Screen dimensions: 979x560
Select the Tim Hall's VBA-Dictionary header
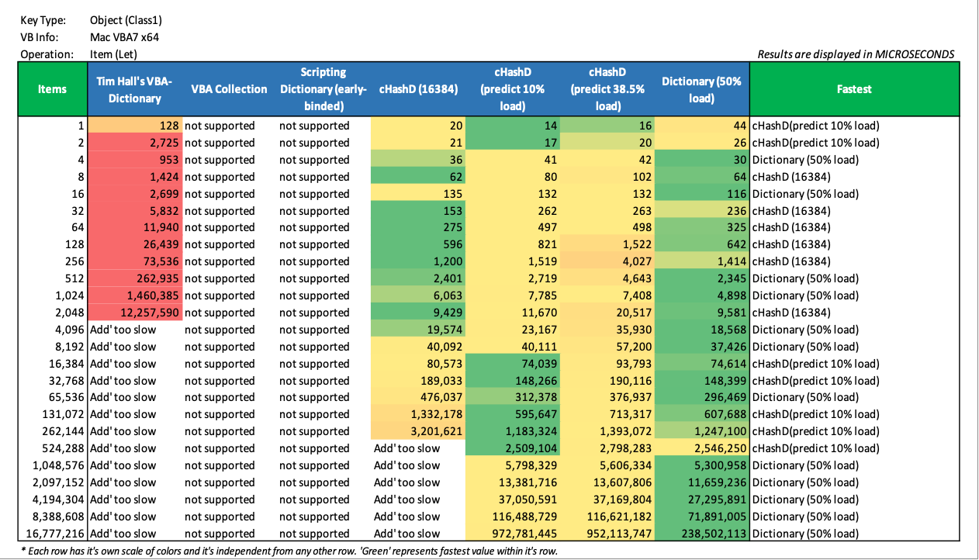click(x=135, y=89)
